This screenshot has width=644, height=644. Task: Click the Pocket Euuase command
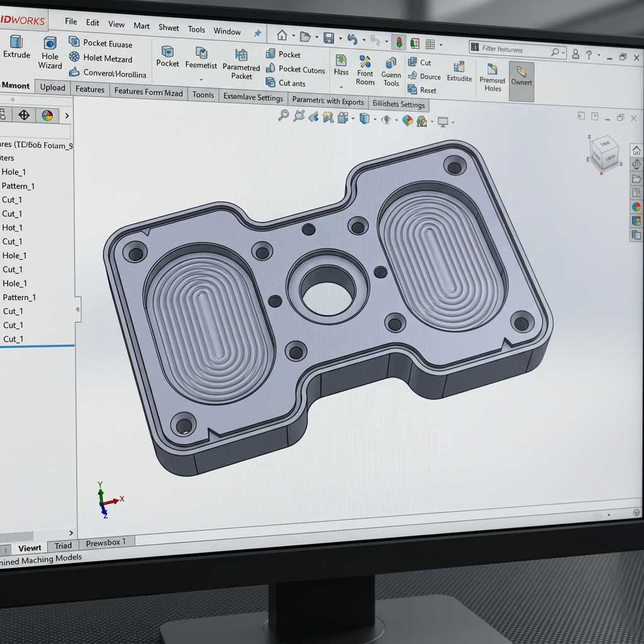point(101,43)
